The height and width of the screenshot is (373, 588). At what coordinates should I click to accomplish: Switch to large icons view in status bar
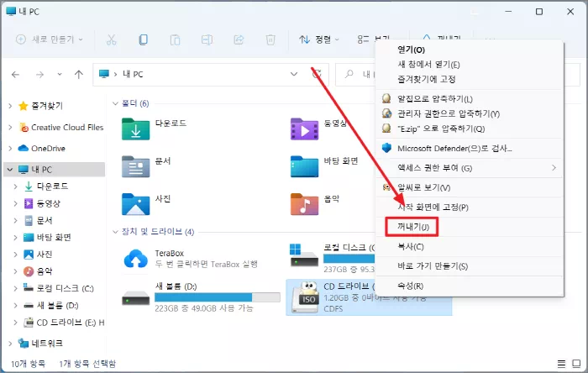pyautogui.click(x=576, y=364)
